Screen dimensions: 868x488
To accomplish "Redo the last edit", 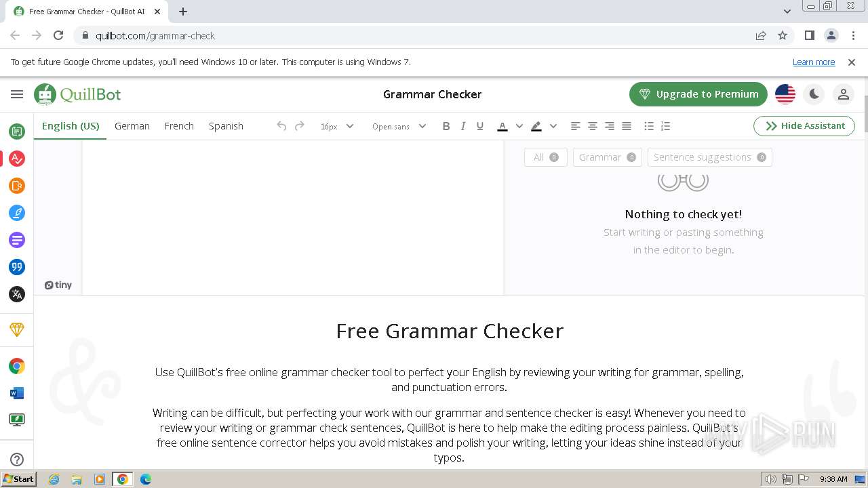I will (300, 126).
